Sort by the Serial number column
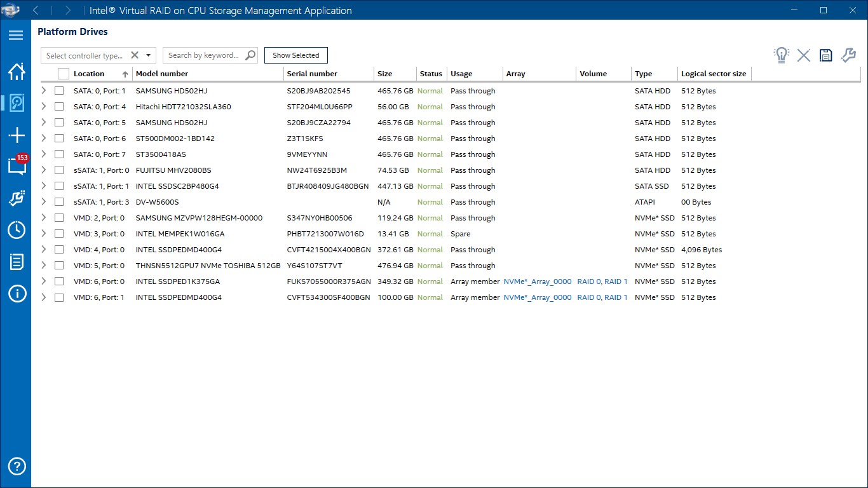 point(312,74)
